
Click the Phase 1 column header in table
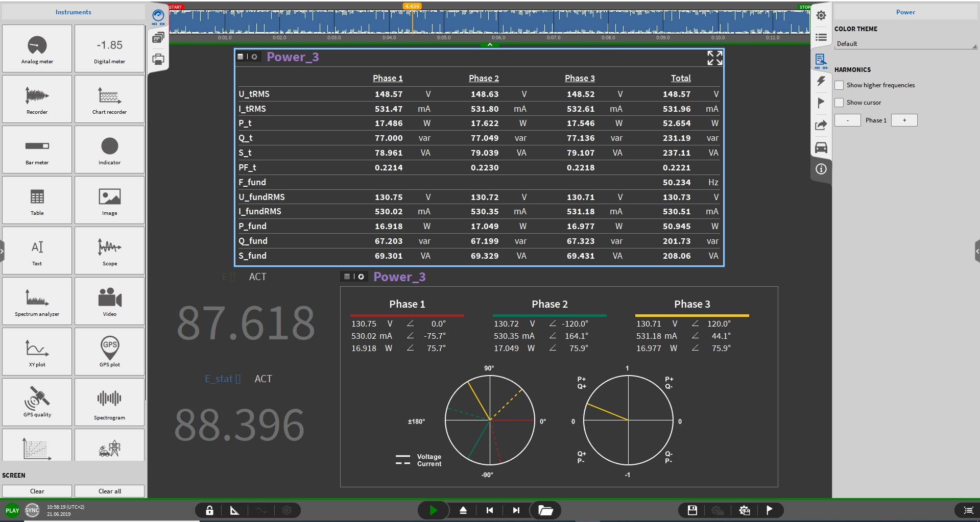pos(388,78)
